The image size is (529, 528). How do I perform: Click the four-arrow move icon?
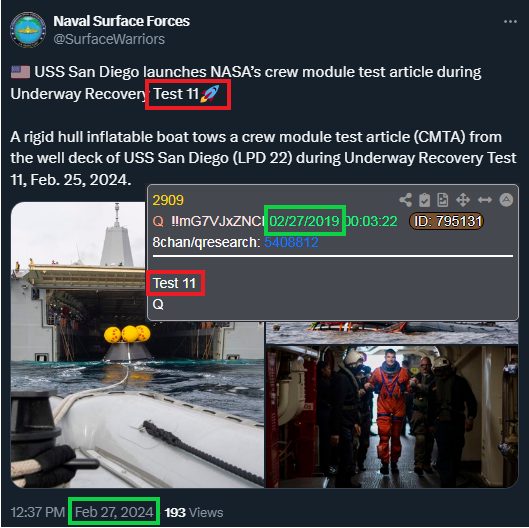(463, 200)
